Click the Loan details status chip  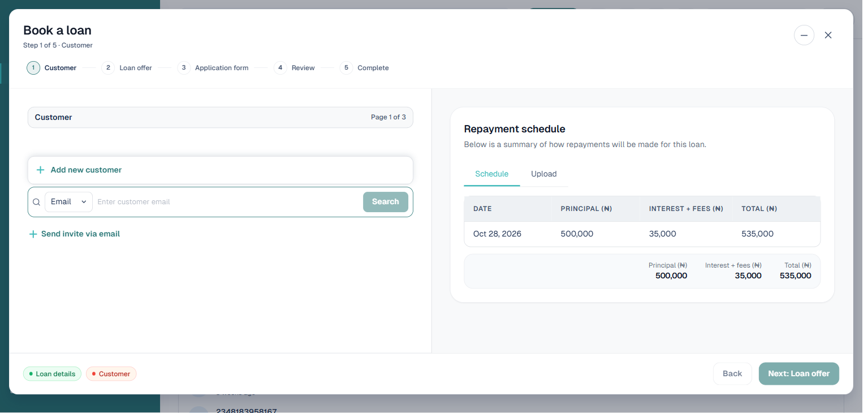pyautogui.click(x=52, y=374)
